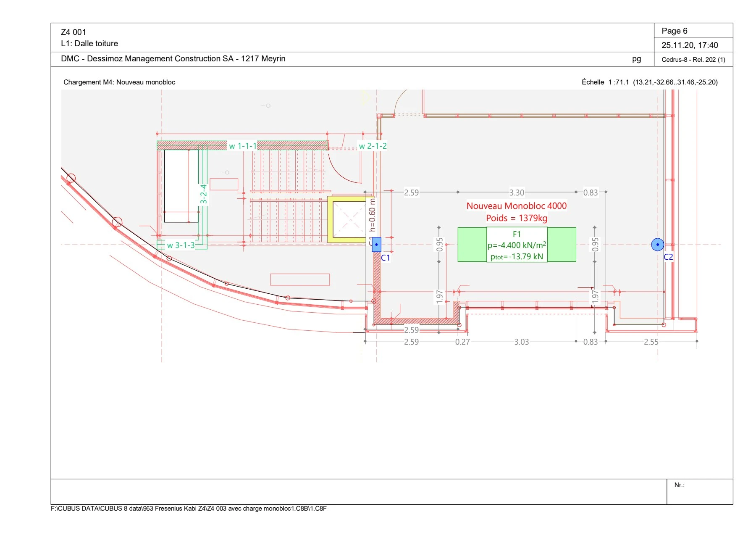This screenshot has width=756, height=535.
Task: Click the h=0.60 m height label
Action: (372, 215)
